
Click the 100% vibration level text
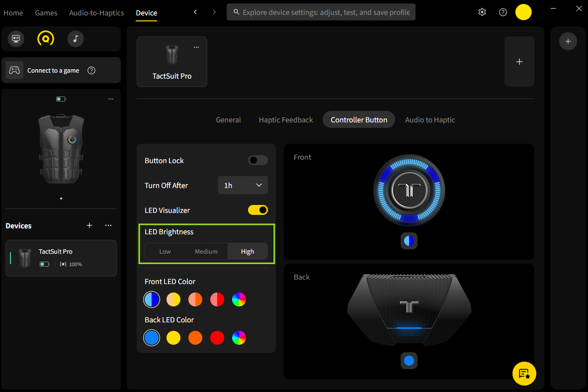(x=76, y=264)
